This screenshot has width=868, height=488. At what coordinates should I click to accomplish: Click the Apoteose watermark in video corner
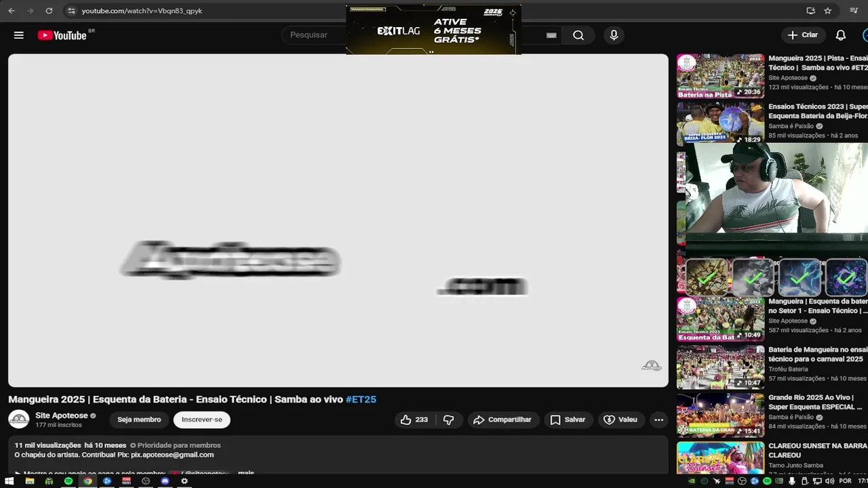tap(652, 366)
